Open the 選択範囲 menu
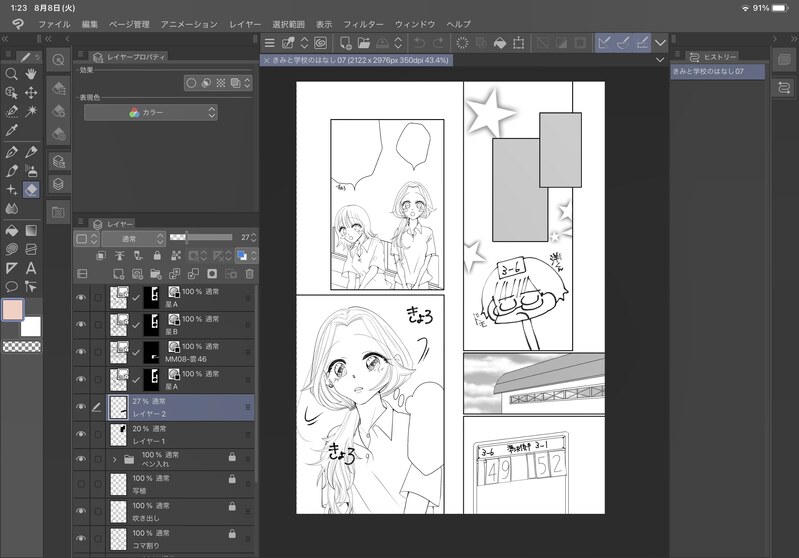Image resolution: width=799 pixels, height=558 pixels. click(288, 24)
